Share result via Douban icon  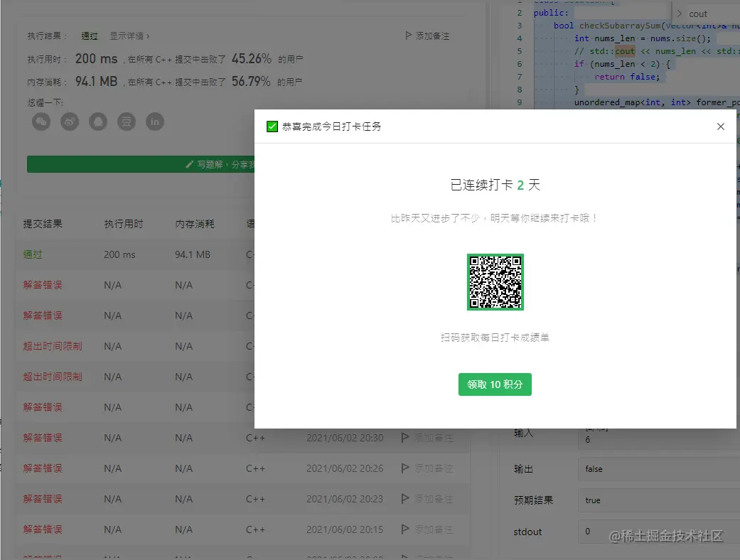[126, 122]
